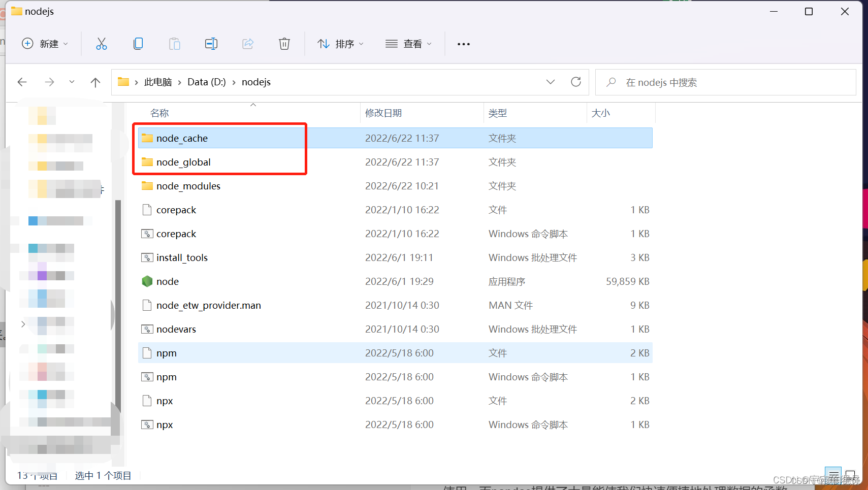The width and height of the screenshot is (868, 490).
Task: Click the 59,859 KB size value
Action: (627, 281)
